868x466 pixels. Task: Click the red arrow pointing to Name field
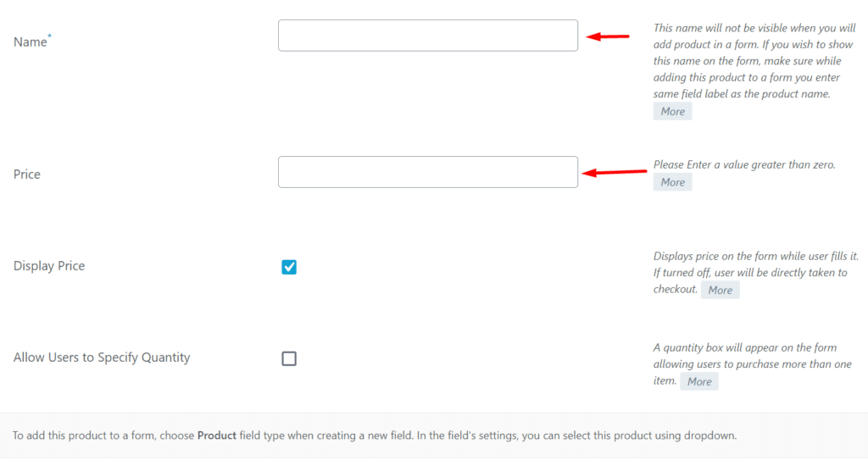coord(608,36)
